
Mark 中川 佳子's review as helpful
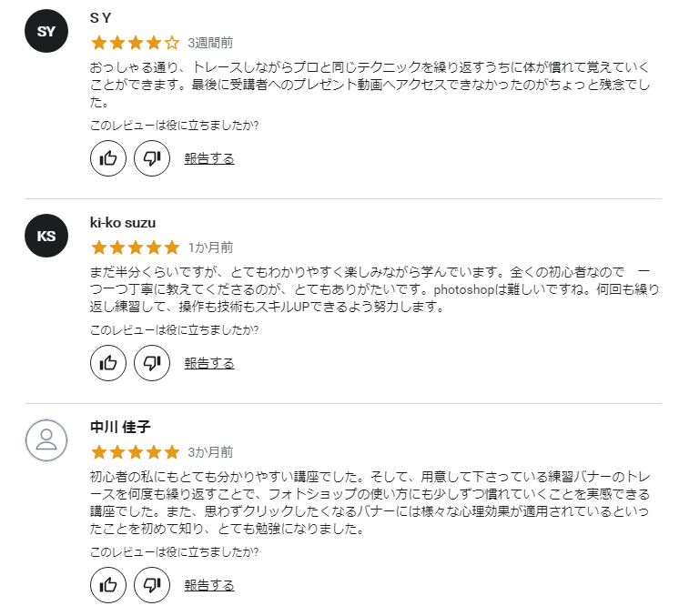click(x=108, y=585)
